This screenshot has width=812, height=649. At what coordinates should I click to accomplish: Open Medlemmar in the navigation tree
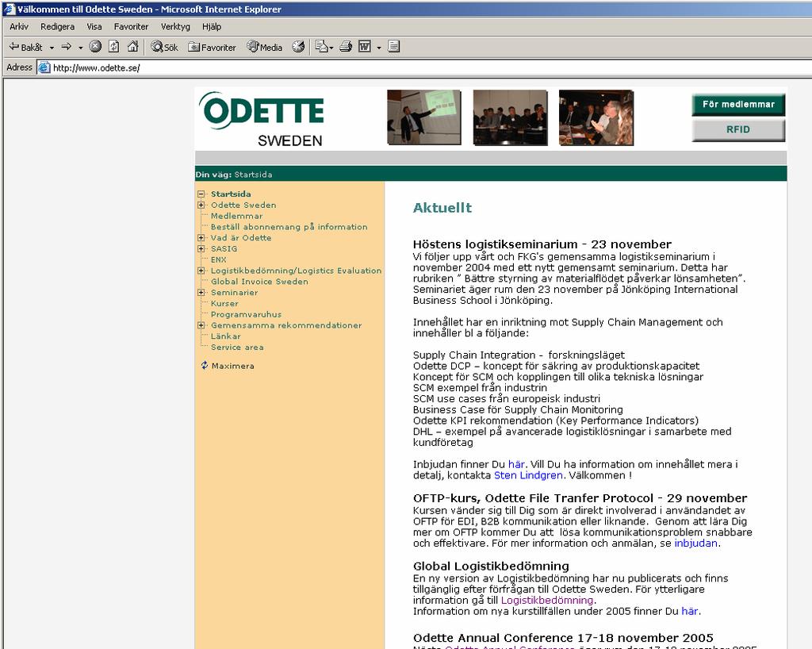click(236, 216)
